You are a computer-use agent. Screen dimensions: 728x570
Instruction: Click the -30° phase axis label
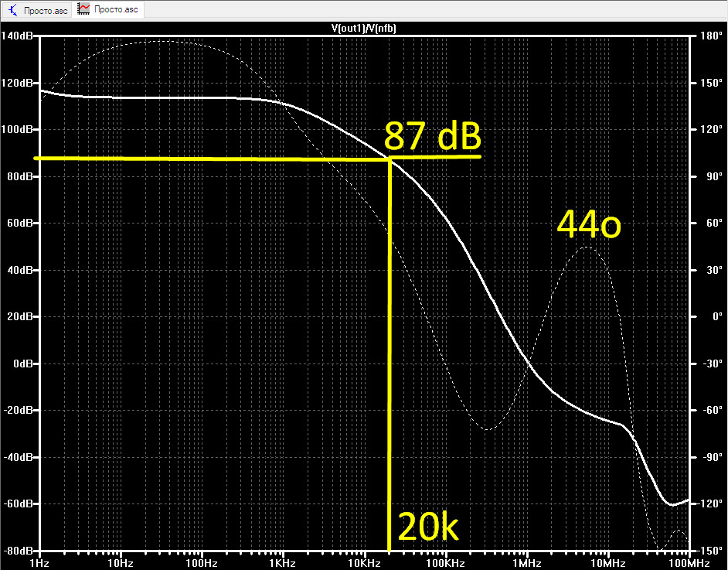tap(712, 364)
